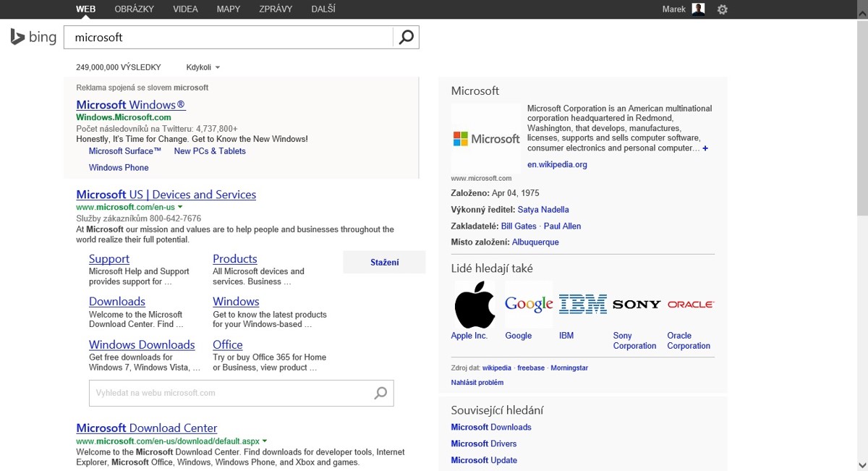The width and height of the screenshot is (868, 471).
Task: Open the Microsoft Downloads related search
Action: click(491, 428)
